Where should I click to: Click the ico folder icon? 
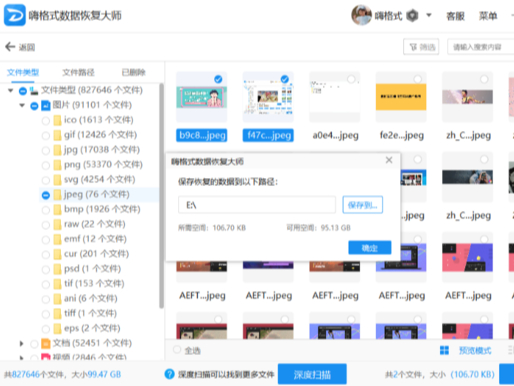click(57, 120)
